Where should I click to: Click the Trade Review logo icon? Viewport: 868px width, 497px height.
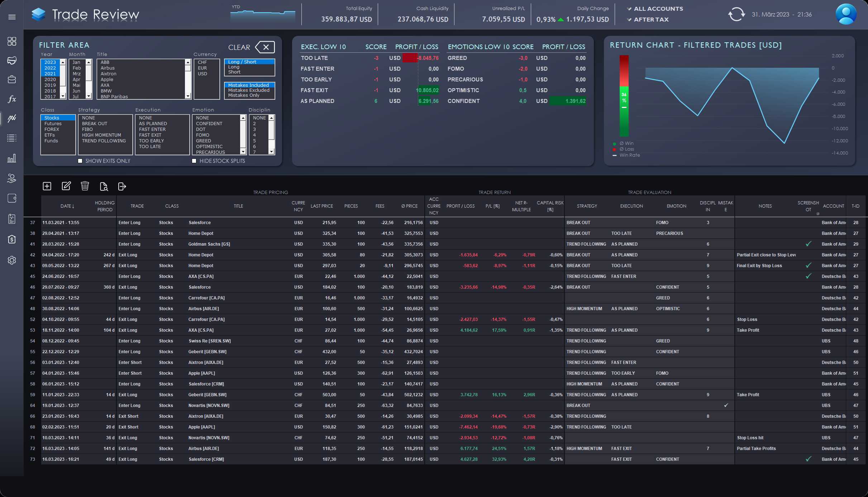38,14
